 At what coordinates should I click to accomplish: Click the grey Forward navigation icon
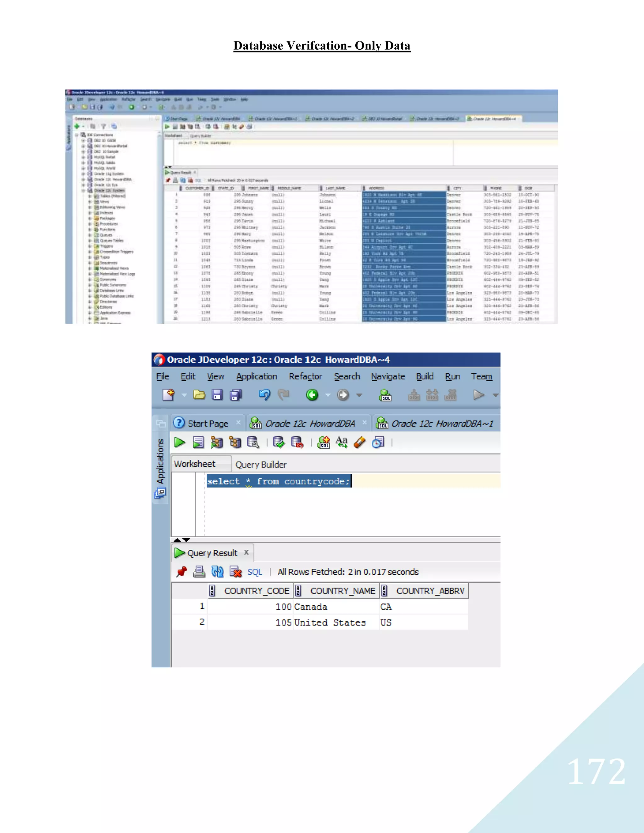pyautogui.click(x=343, y=395)
